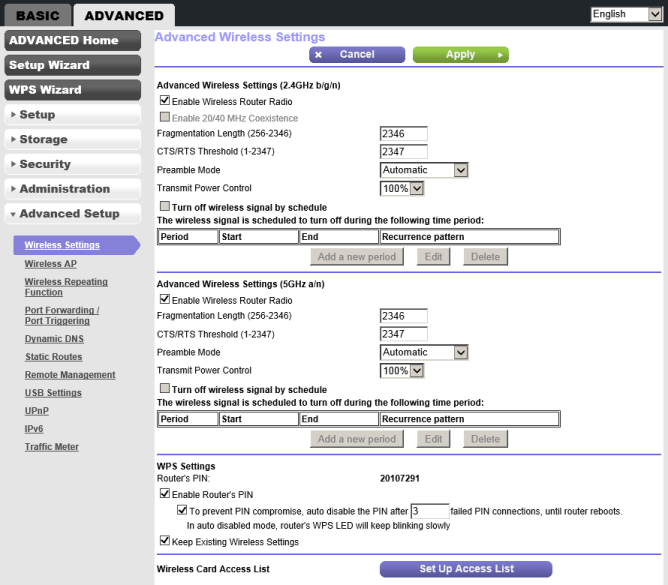Go to Wireless Repeating Function
668x585 pixels.
coord(66,287)
